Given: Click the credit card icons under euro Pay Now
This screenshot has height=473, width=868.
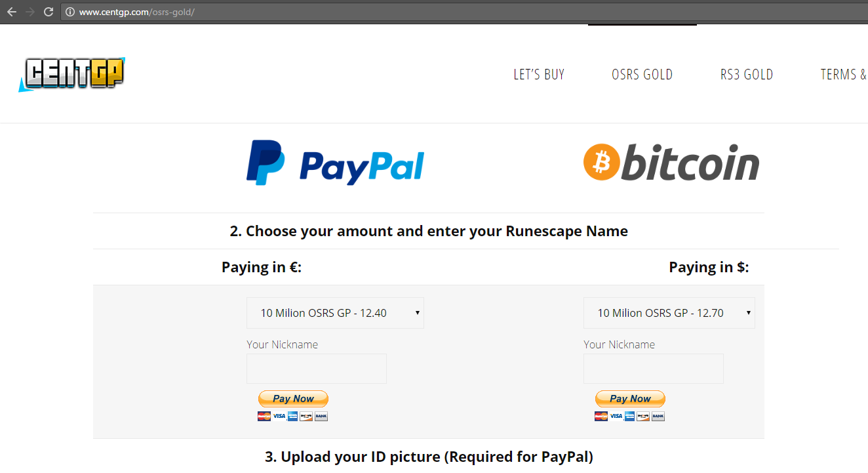Looking at the screenshot, I should click(292, 416).
